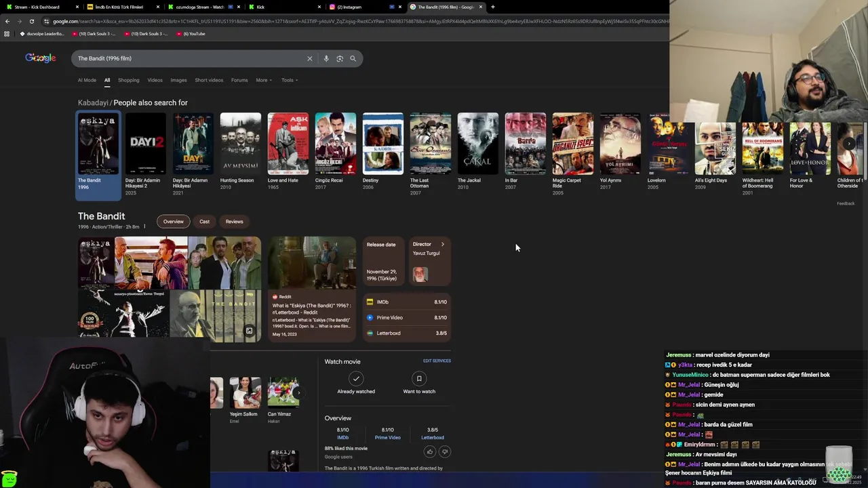Screen dimensions: 868x488
Task: Open the IMDb link under Overview
Action: (x=342, y=437)
